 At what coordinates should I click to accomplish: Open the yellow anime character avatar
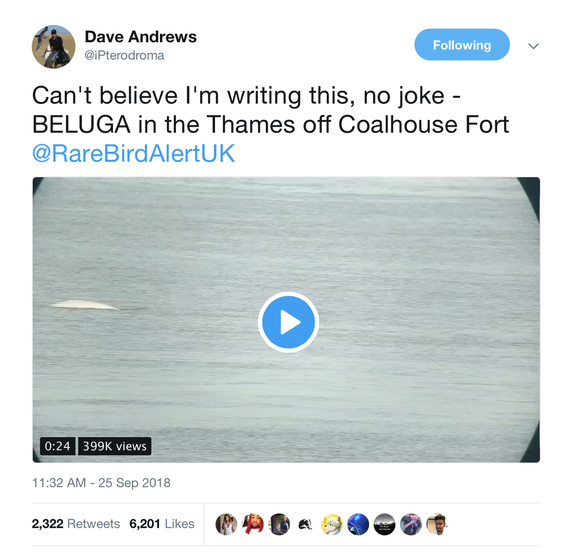point(332,524)
